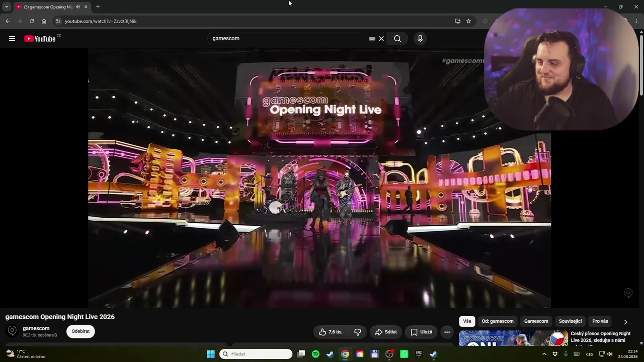Click the gamescom Opening Night Live 2026 title
The height and width of the screenshot is (362, 644).
[60, 317]
